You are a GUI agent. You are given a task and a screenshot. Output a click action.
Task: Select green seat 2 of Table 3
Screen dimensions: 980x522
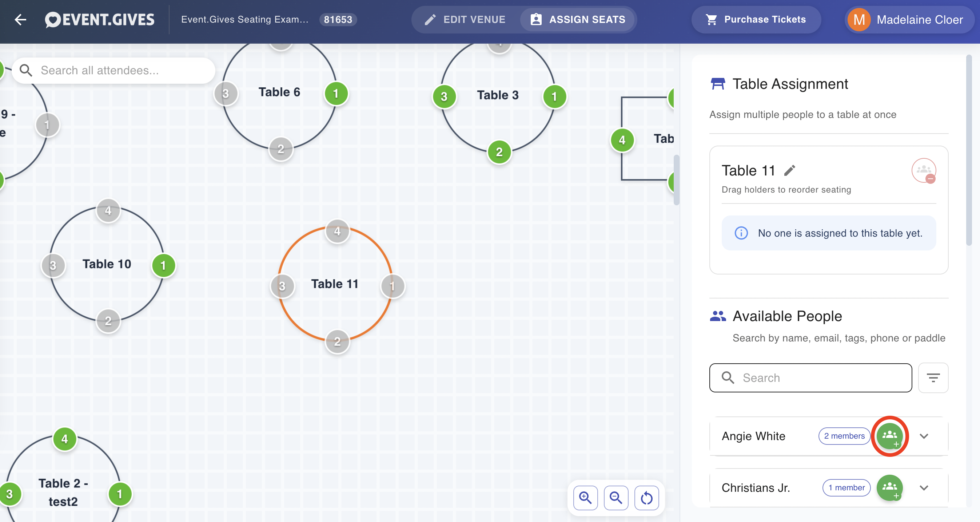coord(499,152)
